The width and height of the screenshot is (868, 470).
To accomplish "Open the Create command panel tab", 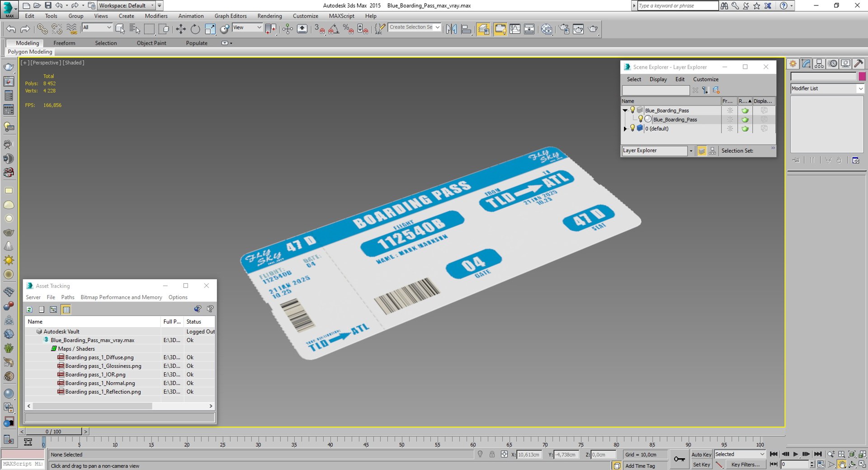I will tap(793, 64).
